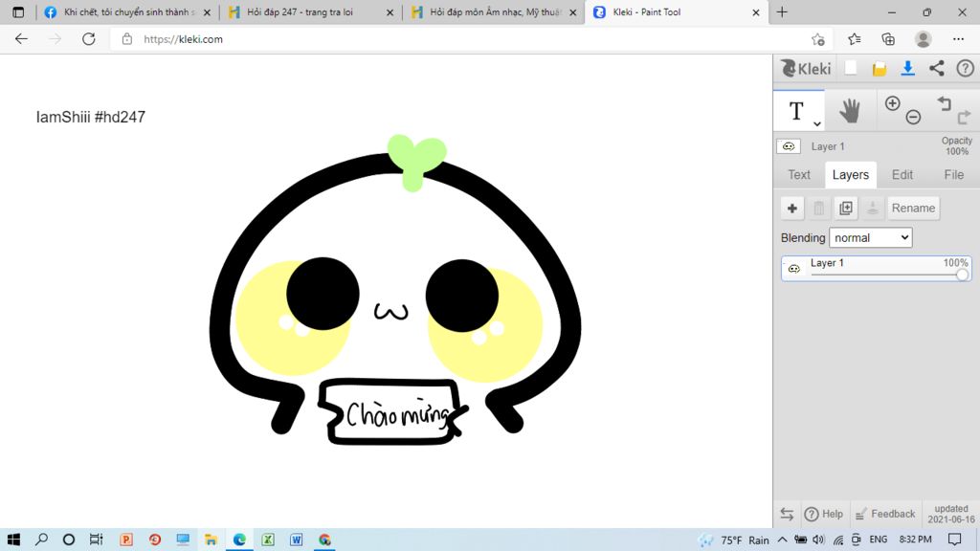Go back in browser
Screen dimensions: 980x551
click(21, 38)
